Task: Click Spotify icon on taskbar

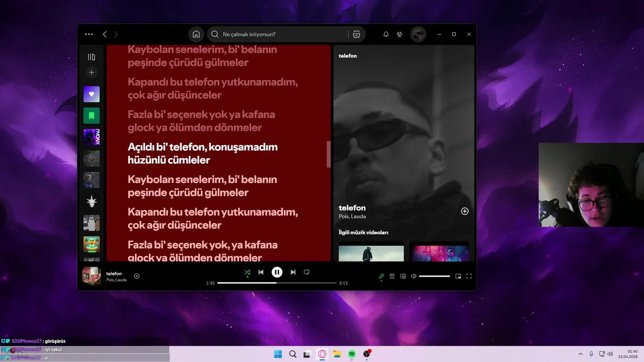Action: (x=352, y=354)
